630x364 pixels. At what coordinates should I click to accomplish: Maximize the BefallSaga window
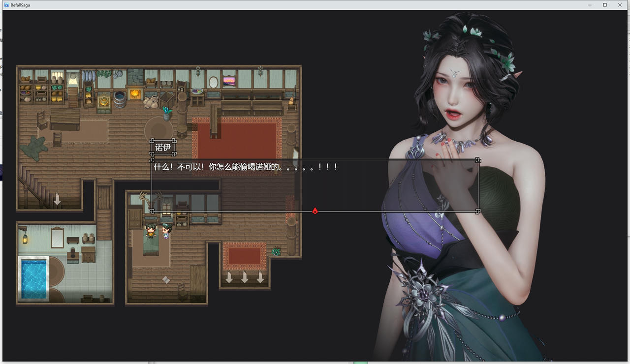604,5
